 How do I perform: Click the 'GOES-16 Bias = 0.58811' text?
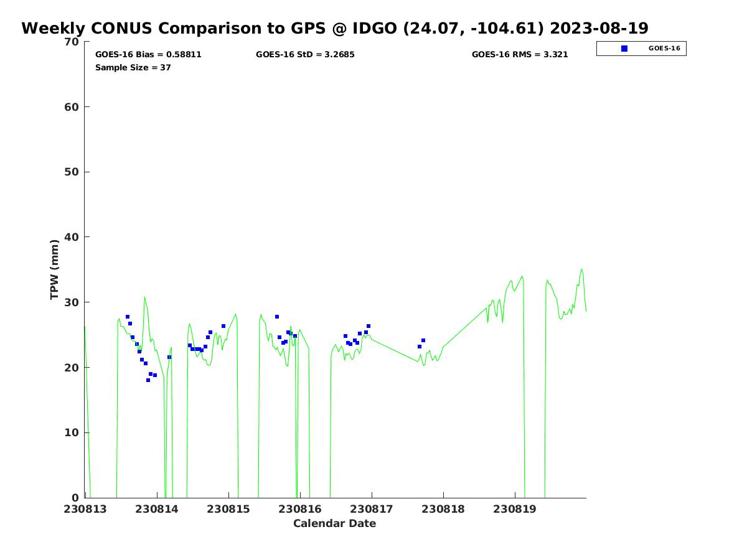(x=148, y=55)
